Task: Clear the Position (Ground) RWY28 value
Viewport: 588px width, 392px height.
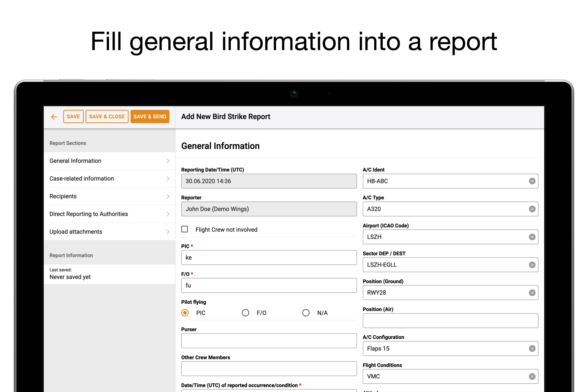Action: (x=532, y=293)
